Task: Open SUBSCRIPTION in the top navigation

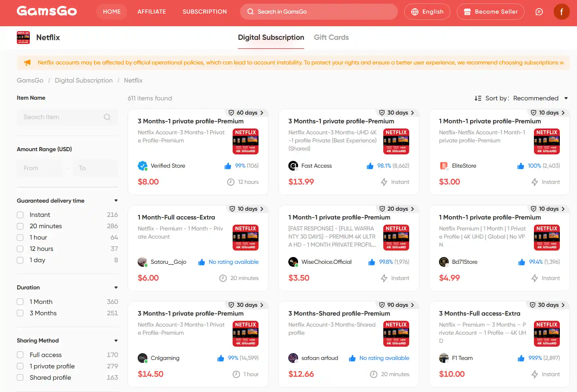Action: pyautogui.click(x=205, y=12)
